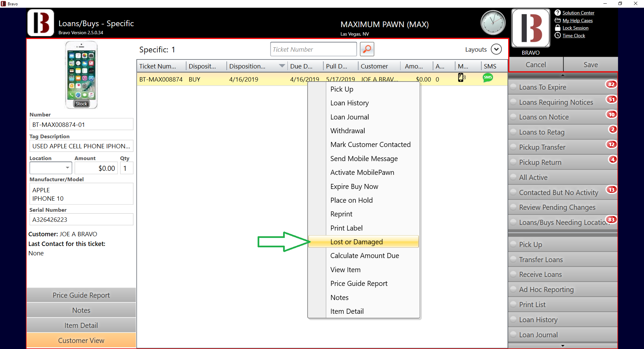Image resolution: width=644 pixels, height=349 pixels.
Task: Click the sidebar scroll-down arrow
Action: [x=562, y=346]
